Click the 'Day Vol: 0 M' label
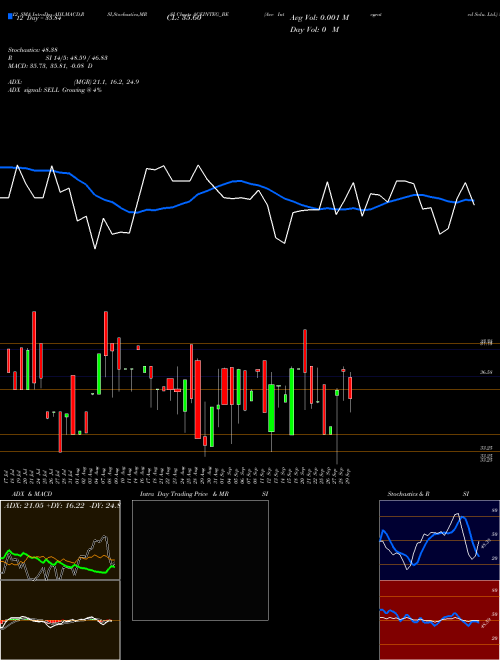 click(x=314, y=30)
